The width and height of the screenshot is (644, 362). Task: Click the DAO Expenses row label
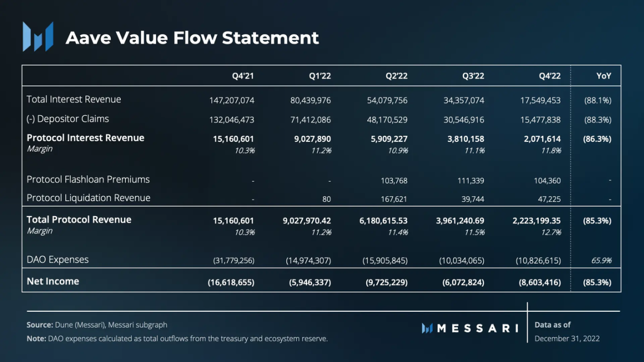(58, 259)
